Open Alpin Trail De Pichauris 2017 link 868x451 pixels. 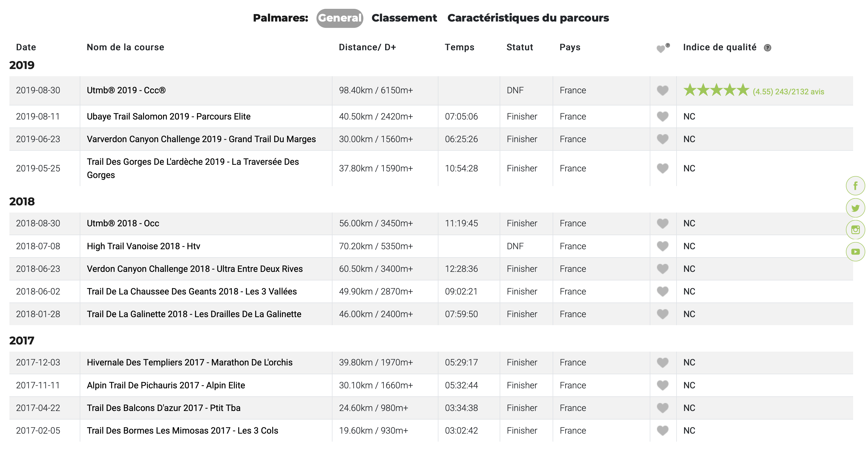(x=166, y=385)
